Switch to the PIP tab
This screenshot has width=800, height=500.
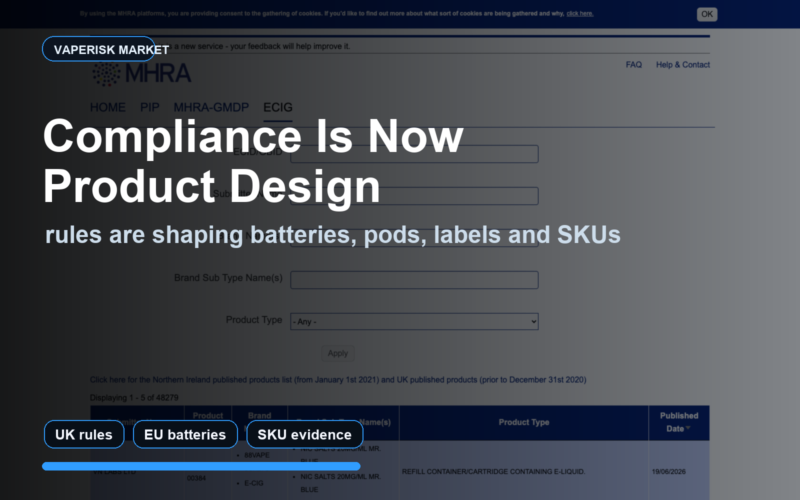pyautogui.click(x=149, y=108)
